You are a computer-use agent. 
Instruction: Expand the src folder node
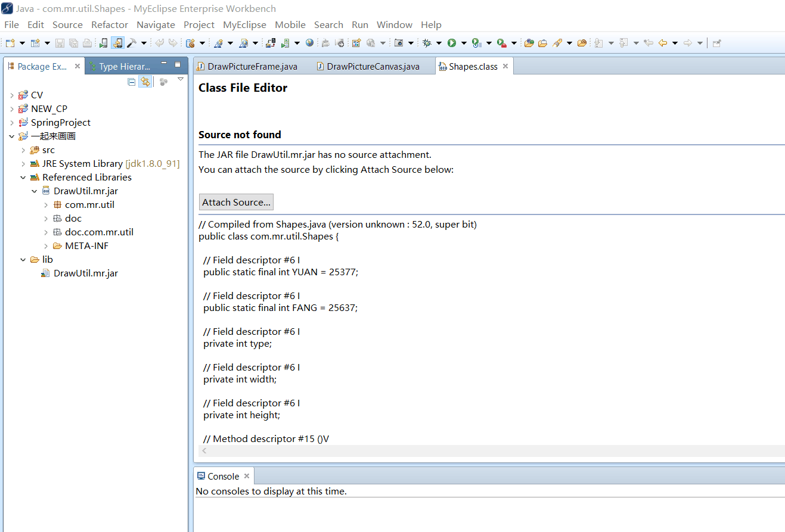(x=23, y=150)
